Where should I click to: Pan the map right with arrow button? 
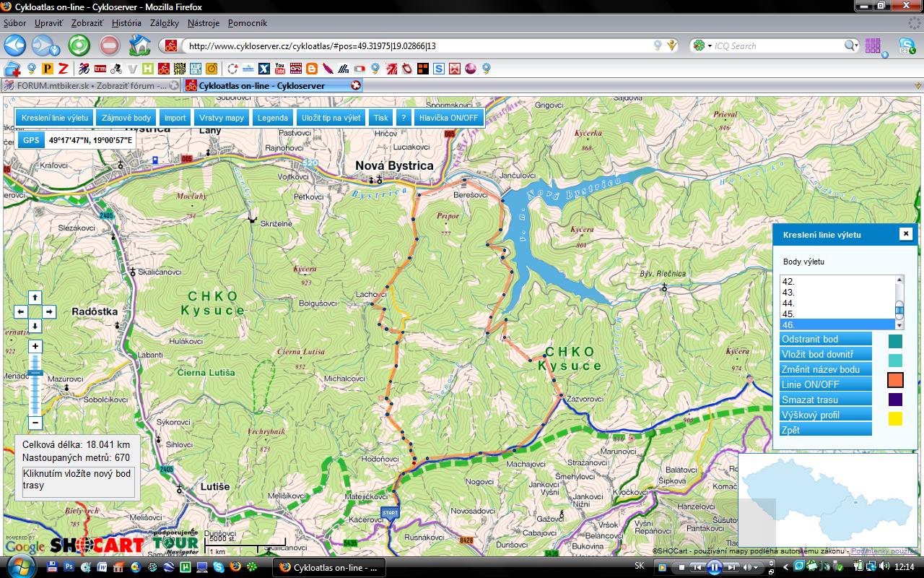(x=49, y=312)
